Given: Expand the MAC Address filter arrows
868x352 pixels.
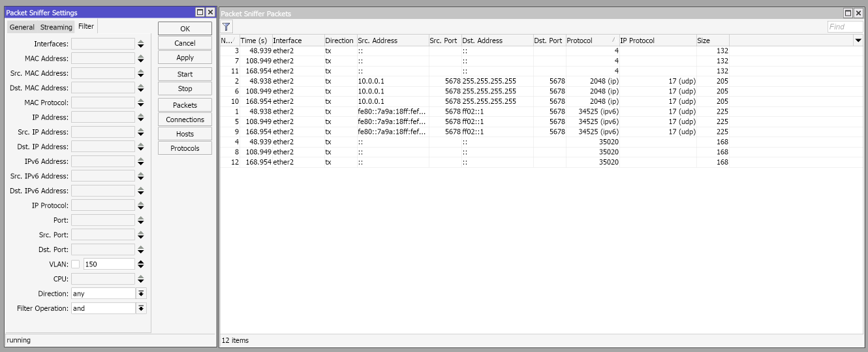Looking at the screenshot, I should [x=140, y=59].
